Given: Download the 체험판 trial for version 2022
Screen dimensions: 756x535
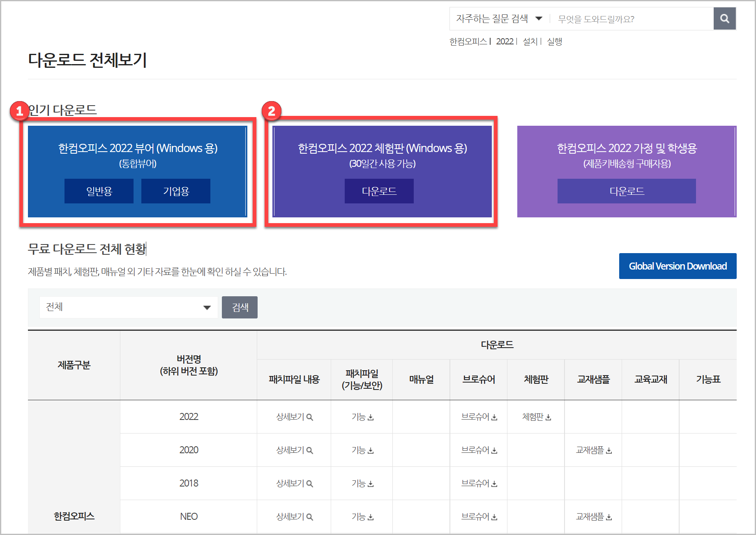Looking at the screenshot, I should 535,417.
